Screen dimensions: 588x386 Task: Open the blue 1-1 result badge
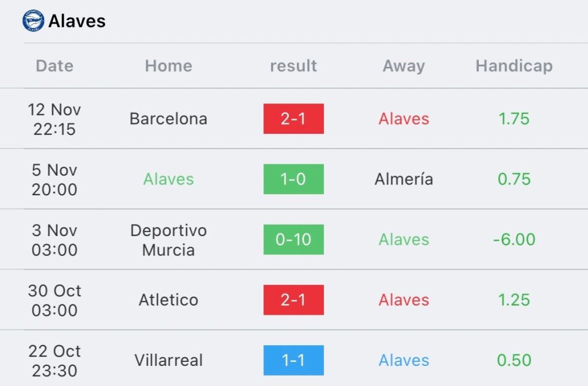(293, 361)
